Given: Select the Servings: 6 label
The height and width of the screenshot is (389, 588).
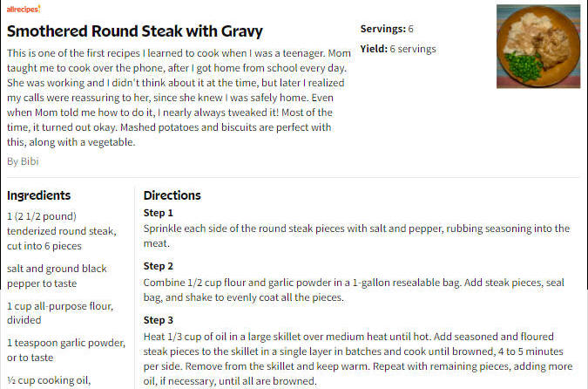Looking at the screenshot, I should (x=387, y=29).
